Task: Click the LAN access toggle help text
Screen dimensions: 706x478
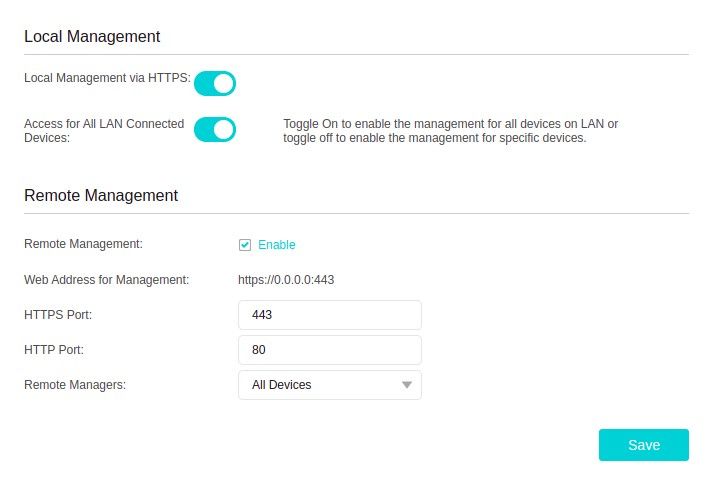Action: 450,131
